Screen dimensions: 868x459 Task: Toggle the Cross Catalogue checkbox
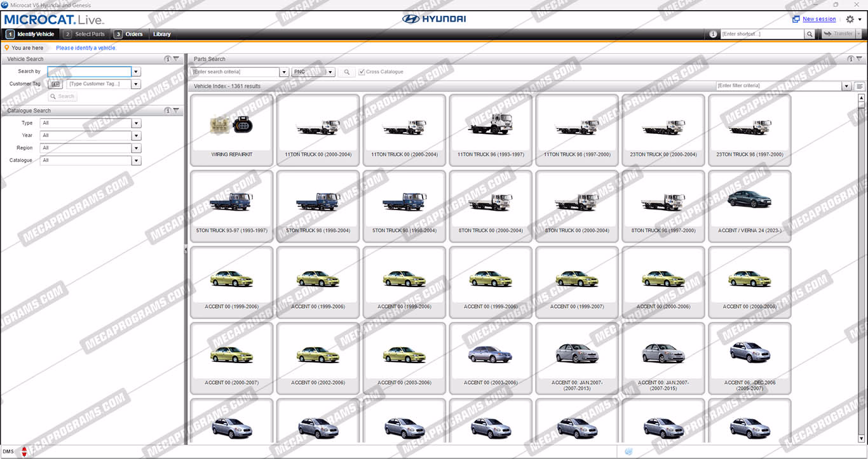362,72
